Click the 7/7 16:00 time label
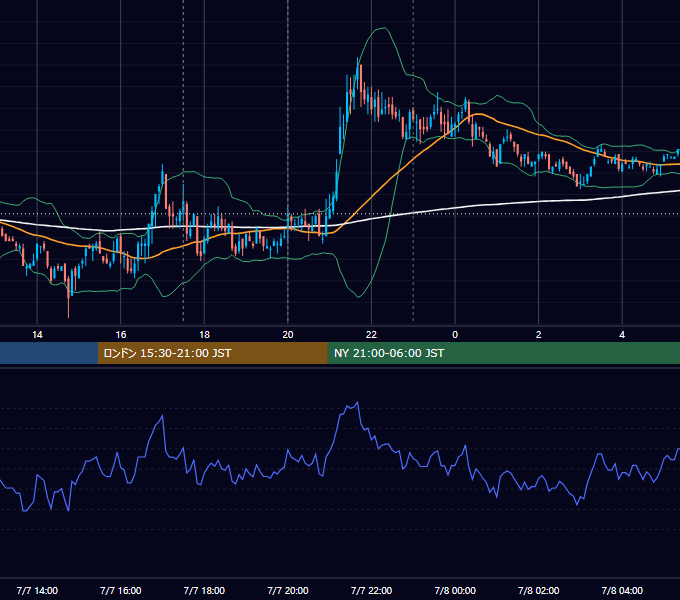 [121, 590]
